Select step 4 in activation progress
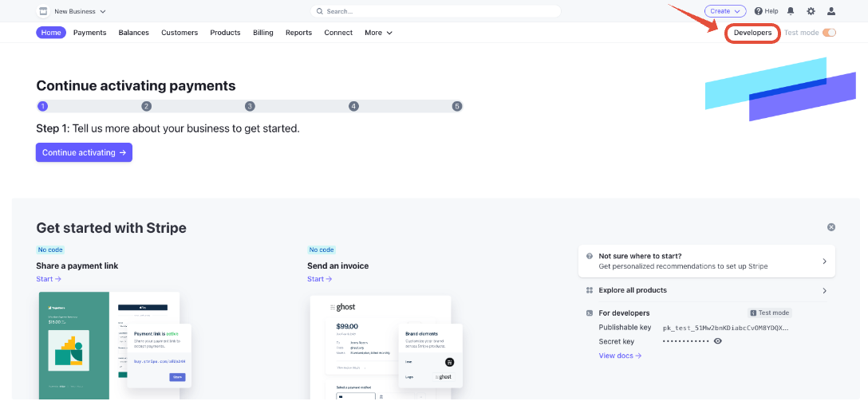 click(353, 106)
